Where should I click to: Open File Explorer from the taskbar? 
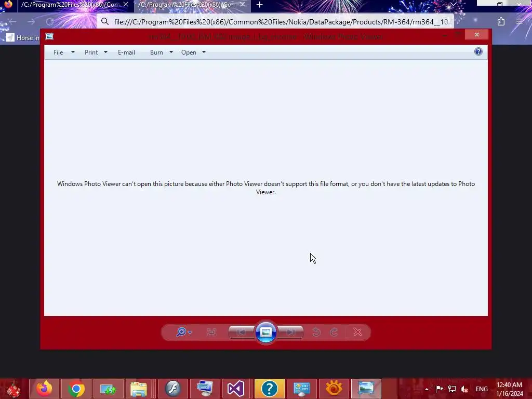139,389
